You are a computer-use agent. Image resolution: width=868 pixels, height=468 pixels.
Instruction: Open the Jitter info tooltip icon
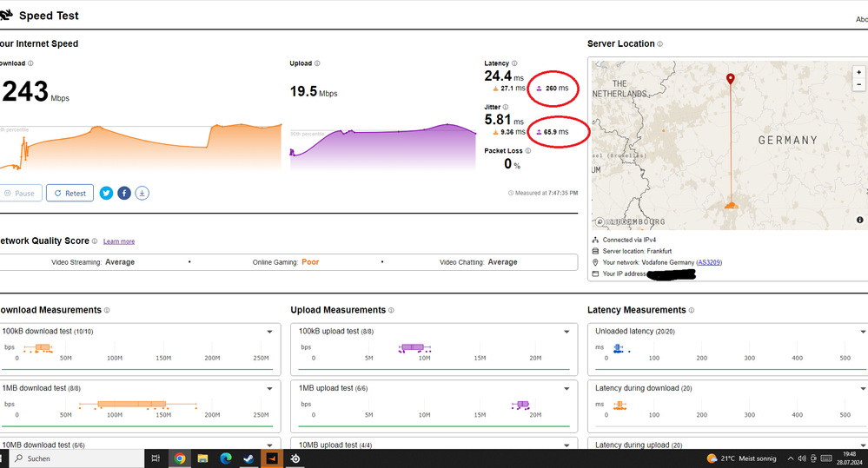(x=506, y=107)
